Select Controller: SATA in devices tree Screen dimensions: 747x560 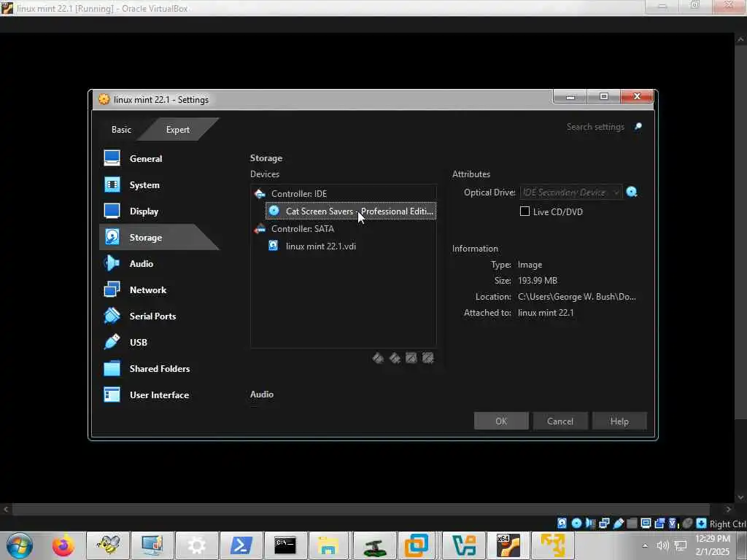(x=343, y=228)
